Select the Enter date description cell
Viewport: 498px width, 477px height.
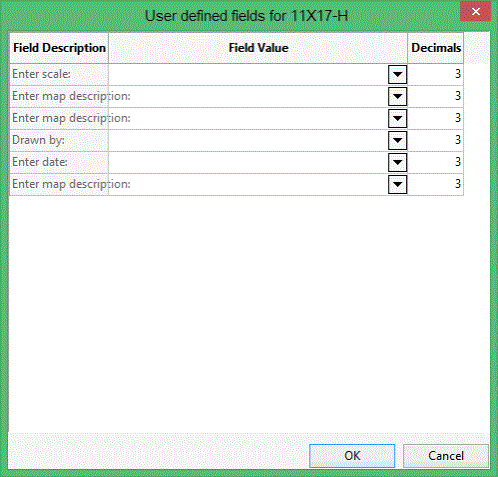(x=59, y=162)
